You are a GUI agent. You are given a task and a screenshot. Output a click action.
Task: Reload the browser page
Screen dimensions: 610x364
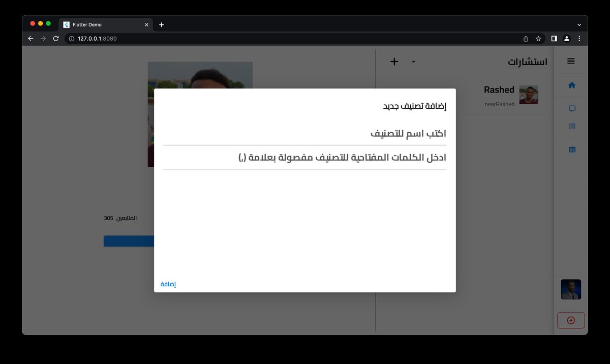pos(56,39)
